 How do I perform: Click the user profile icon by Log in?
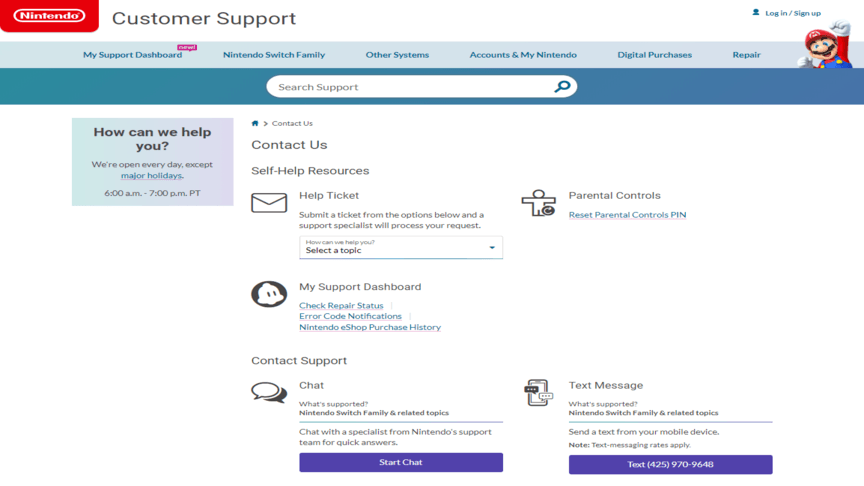click(x=755, y=12)
